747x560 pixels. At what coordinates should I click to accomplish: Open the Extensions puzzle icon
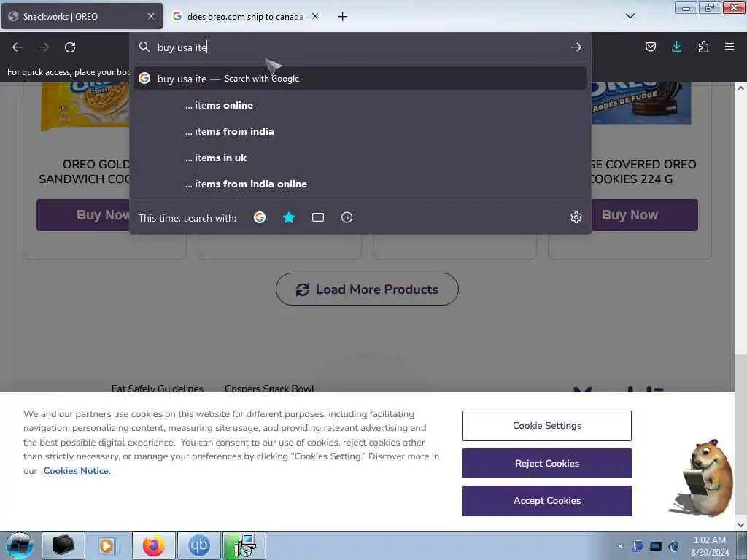pos(703,47)
